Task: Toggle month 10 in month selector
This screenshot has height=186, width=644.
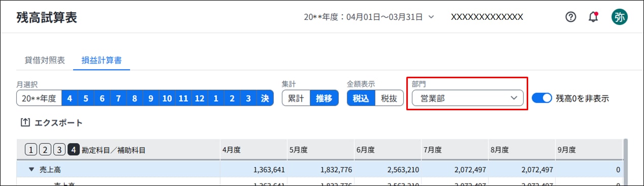Action: (167, 98)
